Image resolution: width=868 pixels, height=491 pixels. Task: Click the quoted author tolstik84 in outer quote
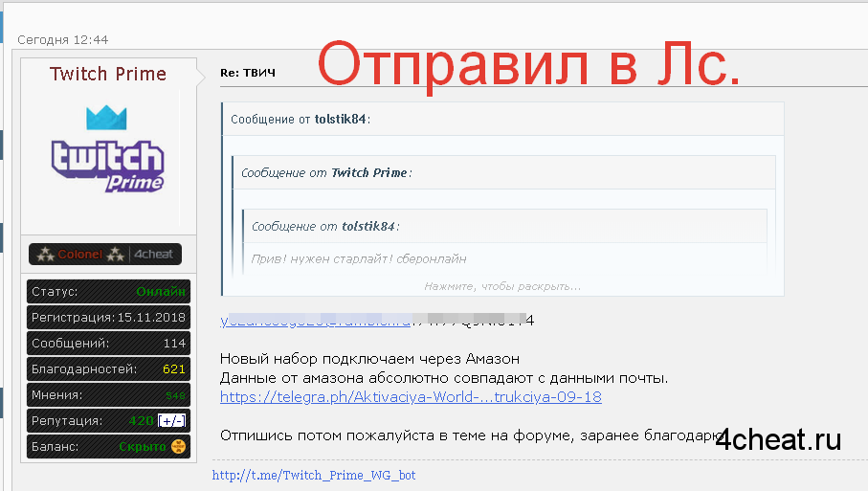tap(341, 119)
